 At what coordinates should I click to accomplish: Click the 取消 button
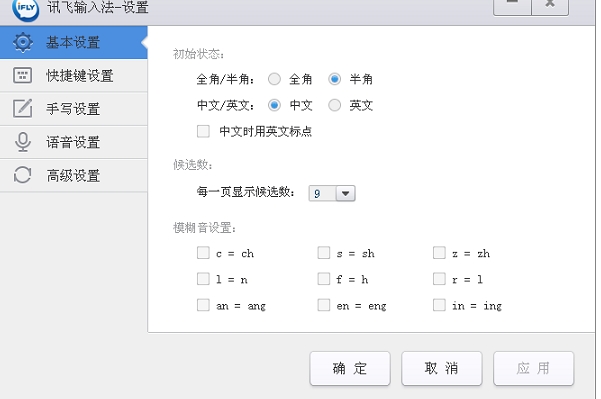click(x=442, y=368)
